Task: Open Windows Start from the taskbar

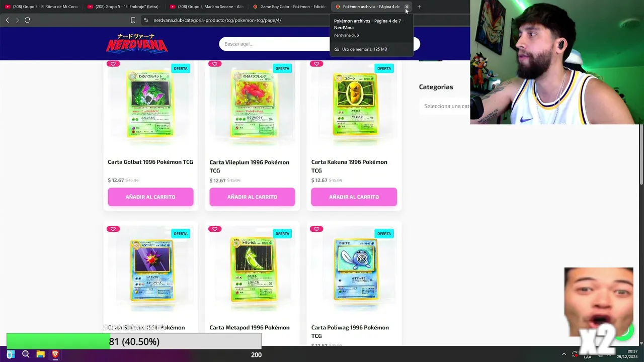Action: coord(11,354)
